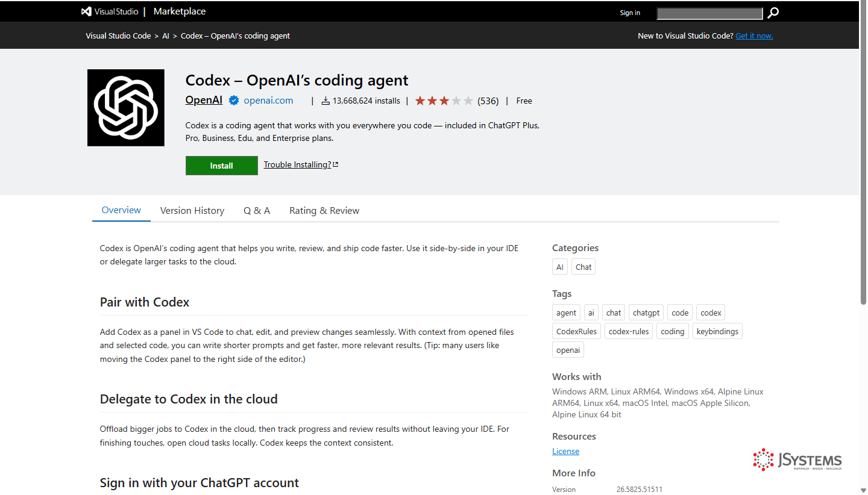
Task: Click the star rating icons
Action: click(444, 101)
